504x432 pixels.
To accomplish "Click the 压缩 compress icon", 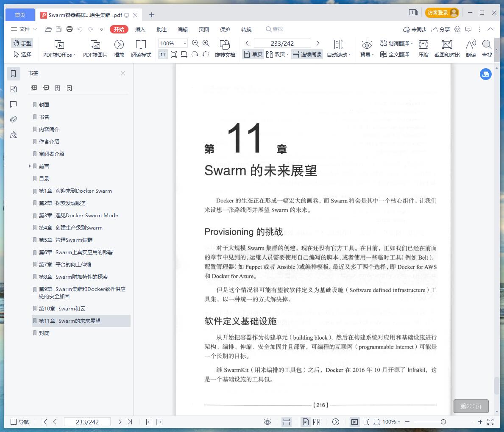I will (x=423, y=49).
